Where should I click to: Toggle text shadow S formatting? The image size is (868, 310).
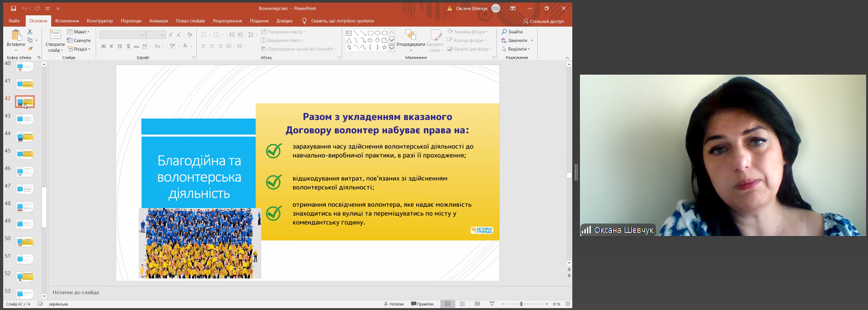(x=128, y=46)
